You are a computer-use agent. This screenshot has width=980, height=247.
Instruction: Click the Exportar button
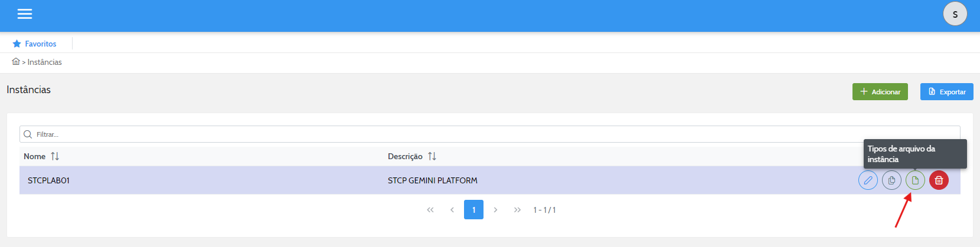(x=946, y=91)
